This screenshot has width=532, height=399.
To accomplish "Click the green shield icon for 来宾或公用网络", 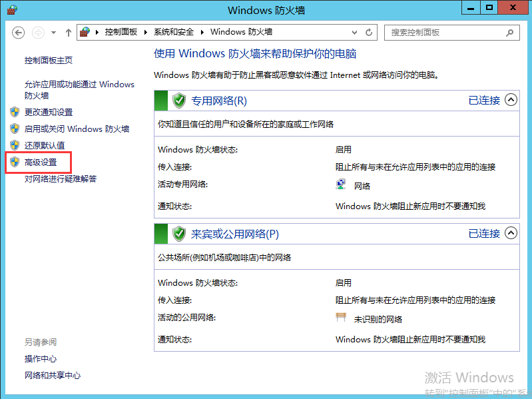I will [x=179, y=234].
